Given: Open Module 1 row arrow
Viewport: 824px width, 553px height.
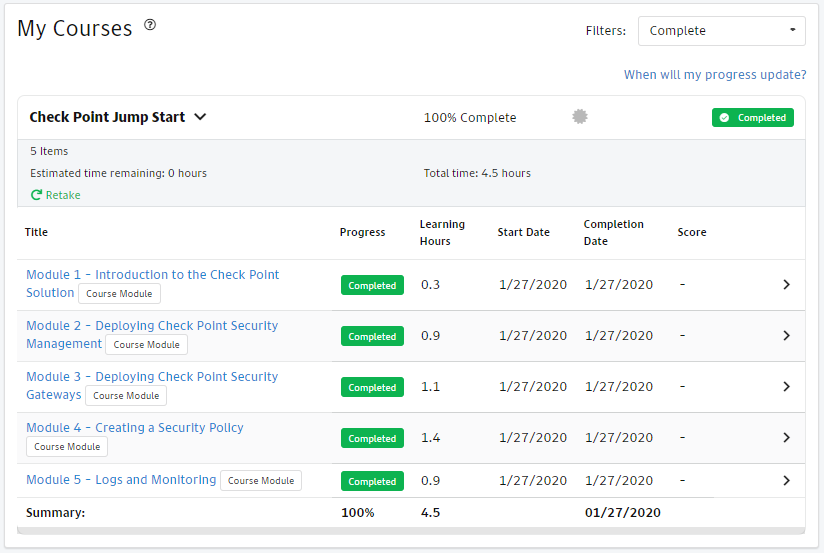Looking at the screenshot, I should [786, 284].
